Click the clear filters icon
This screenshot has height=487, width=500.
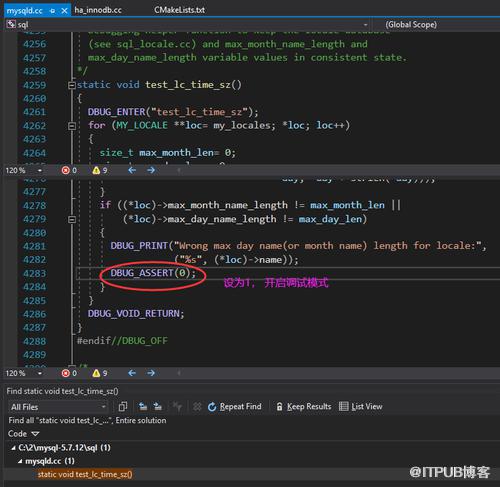pyautogui.click(x=177, y=406)
